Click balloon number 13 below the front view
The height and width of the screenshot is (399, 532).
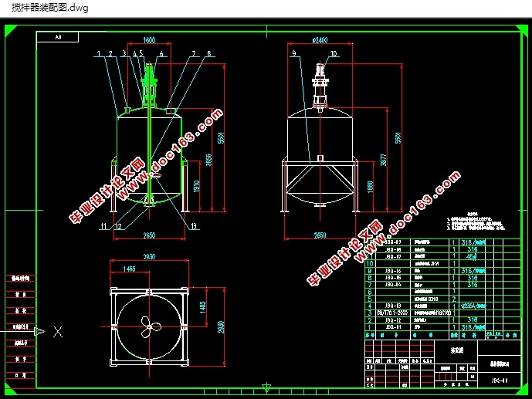[193, 226]
